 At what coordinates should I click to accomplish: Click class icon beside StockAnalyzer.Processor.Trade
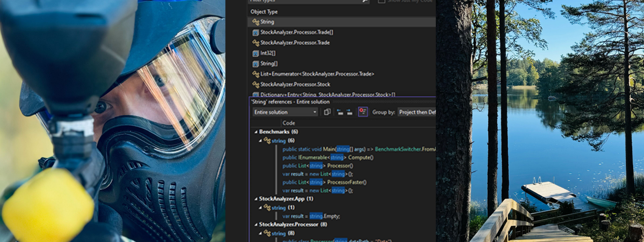[x=256, y=43]
